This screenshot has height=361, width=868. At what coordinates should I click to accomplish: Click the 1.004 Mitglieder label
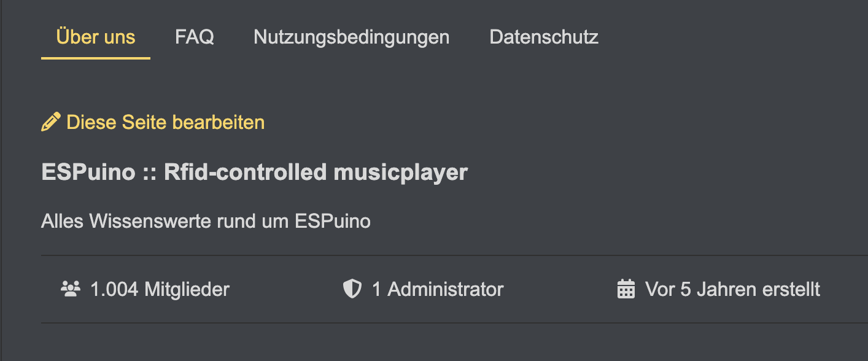point(160,289)
